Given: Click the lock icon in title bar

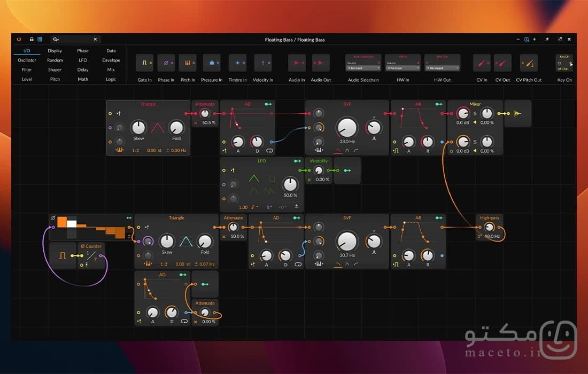Looking at the screenshot, I should 32,39.
